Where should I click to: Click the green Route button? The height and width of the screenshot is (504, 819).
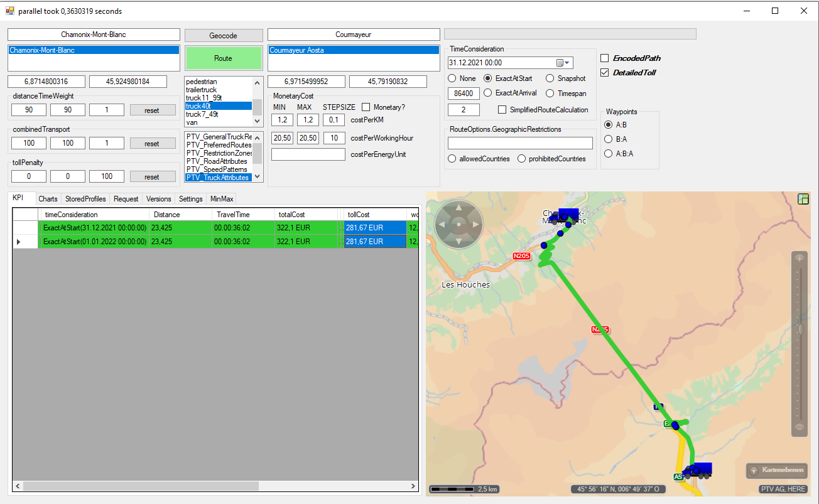(223, 58)
